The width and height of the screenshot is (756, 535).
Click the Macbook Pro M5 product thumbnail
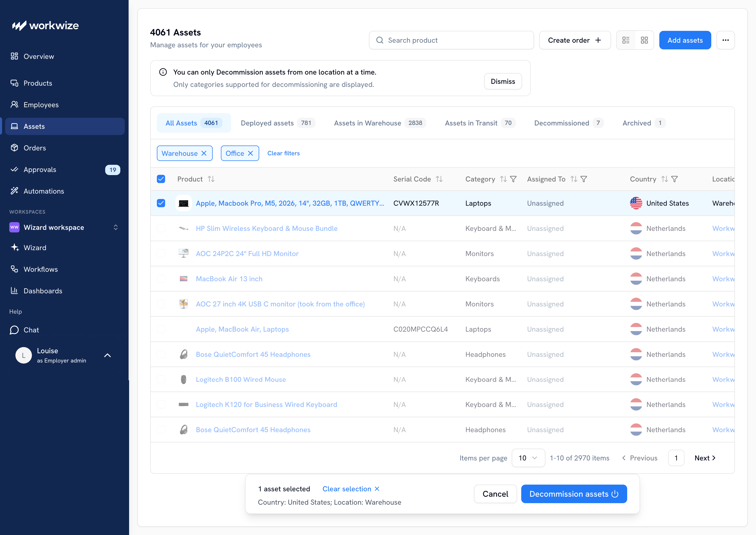click(x=184, y=203)
